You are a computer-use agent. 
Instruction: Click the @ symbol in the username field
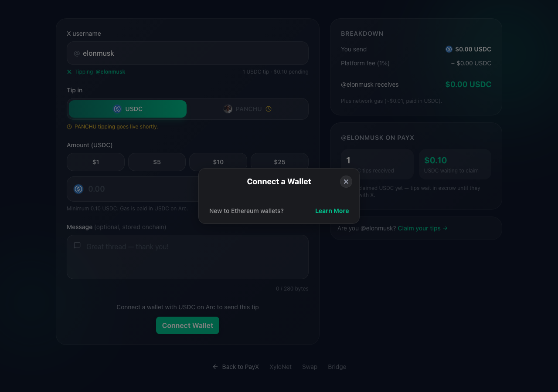pos(77,53)
